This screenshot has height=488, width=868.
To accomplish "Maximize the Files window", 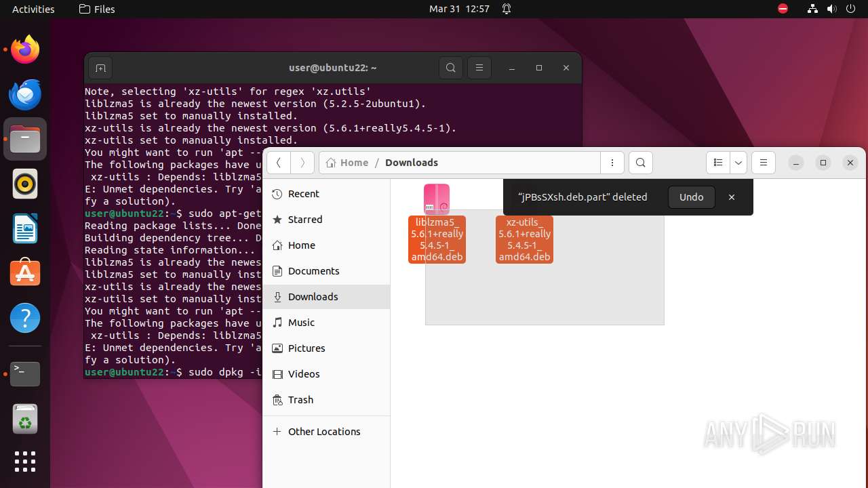I will tap(823, 163).
